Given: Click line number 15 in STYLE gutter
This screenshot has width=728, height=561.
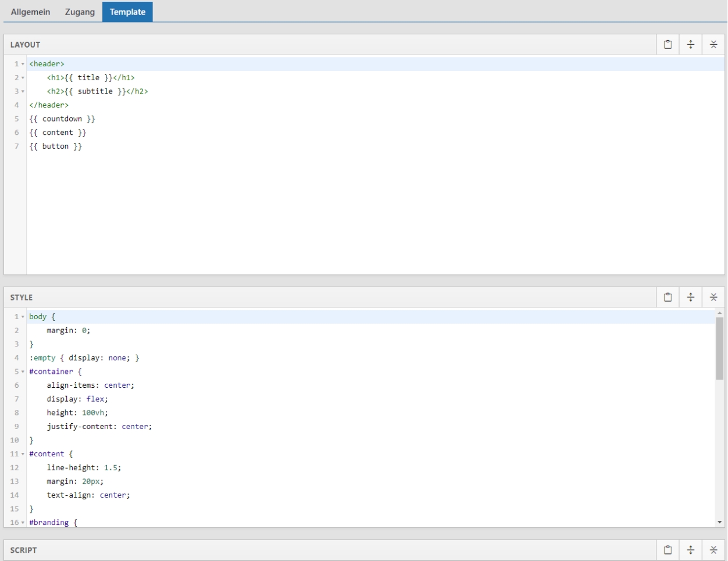Looking at the screenshot, I should [x=15, y=509].
